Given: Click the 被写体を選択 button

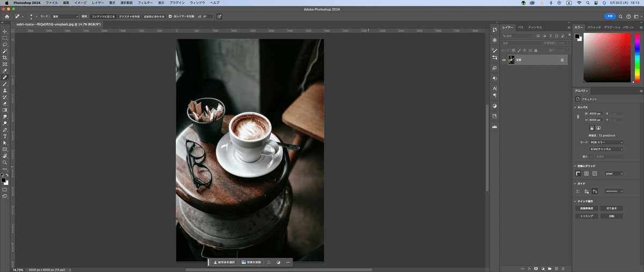Looking at the screenshot, I should 224,262.
